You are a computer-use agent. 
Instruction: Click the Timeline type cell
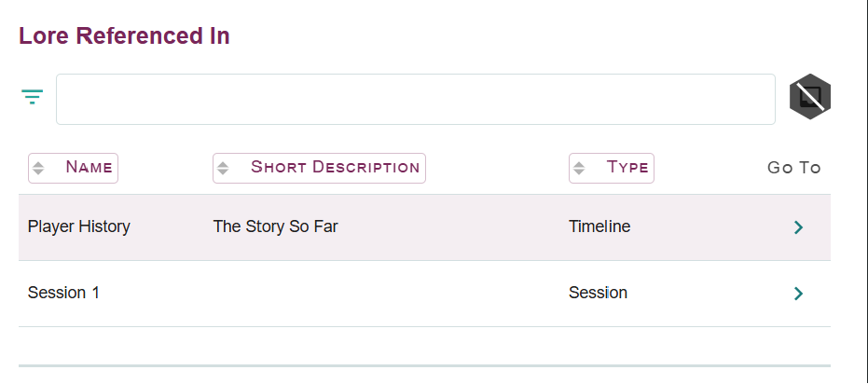599,226
